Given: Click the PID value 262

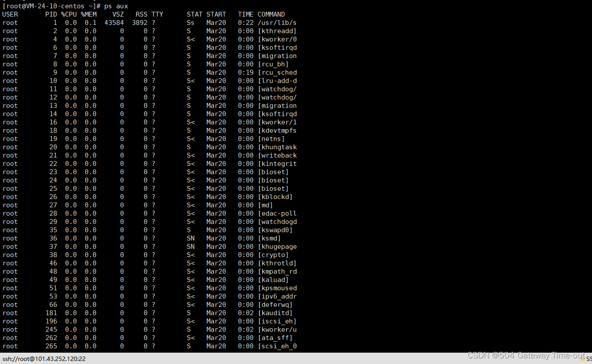Looking at the screenshot, I should point(51,338).
